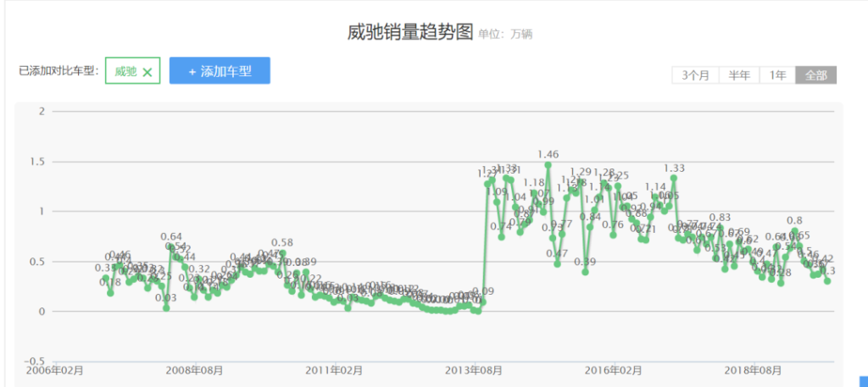Screen dimensions: 868x387
Task: Click the 0.47 data point label
Action: (x=557, y=253)
